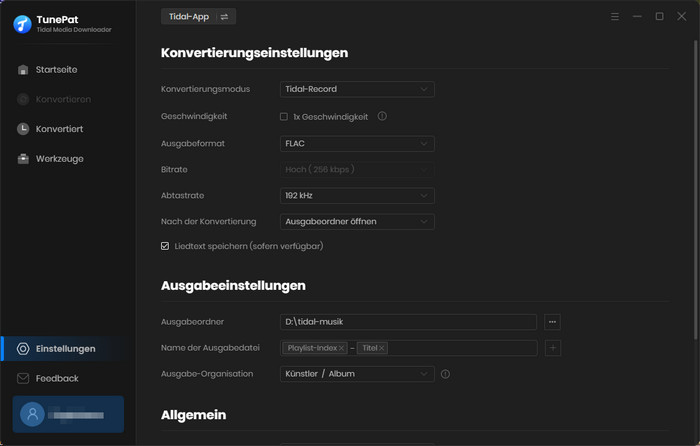Screen dimensions: 700x446
Task: Click the vertical scrollbar of settings
Action: click(x=696, y=190)
